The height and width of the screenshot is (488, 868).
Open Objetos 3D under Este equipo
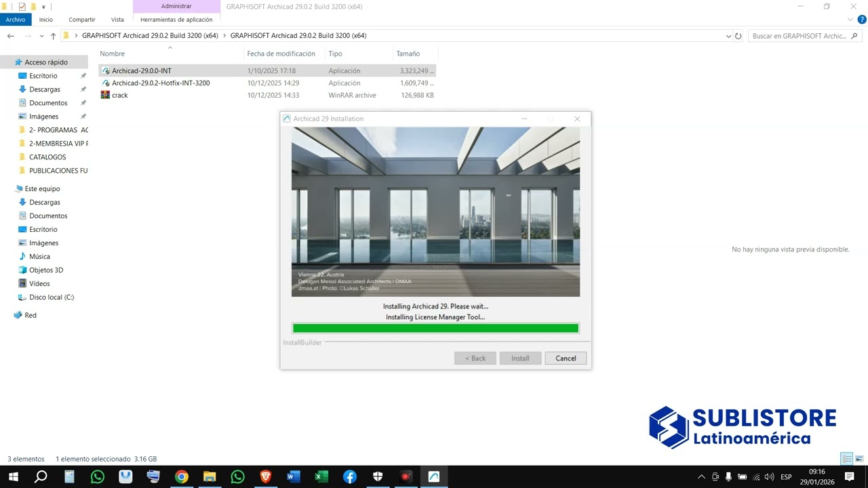[46, 270]
